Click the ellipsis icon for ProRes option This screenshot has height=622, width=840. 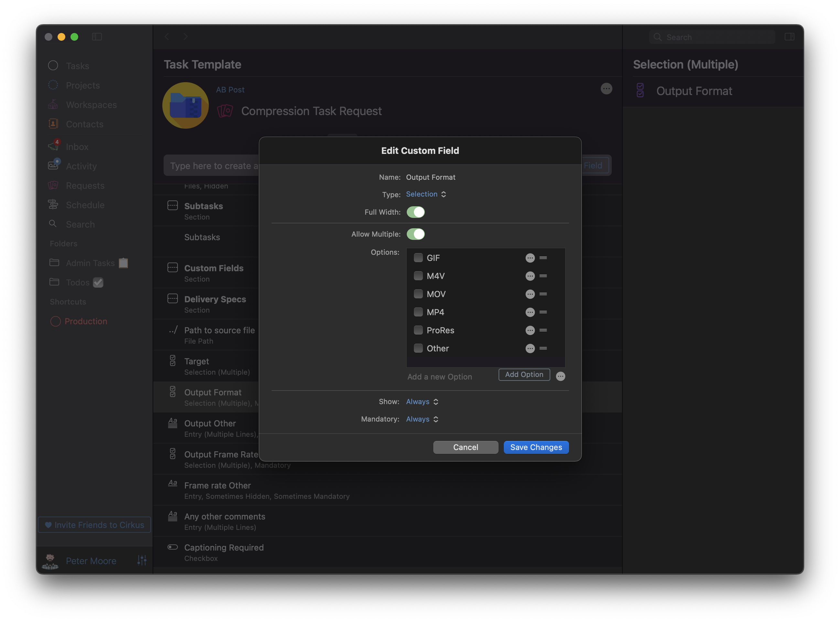(x=530, y=330)
